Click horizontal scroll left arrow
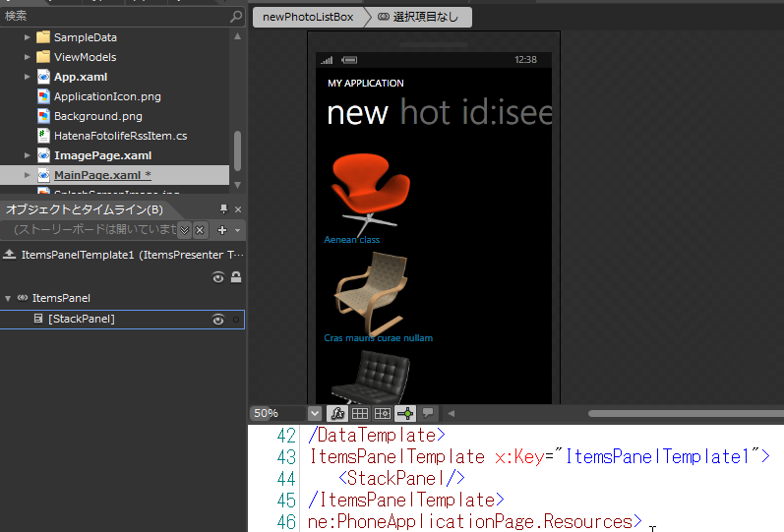This screenshot has height=532, width=784. (451, 413)
